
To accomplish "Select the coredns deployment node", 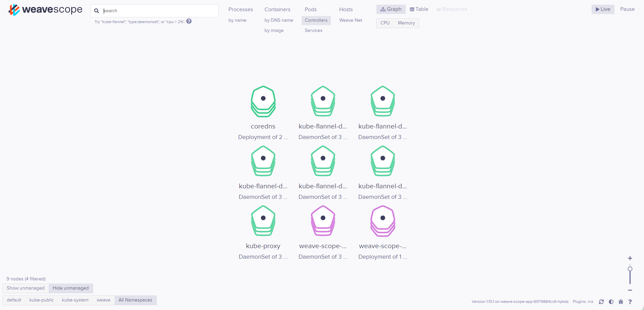I will pos(263,101).
